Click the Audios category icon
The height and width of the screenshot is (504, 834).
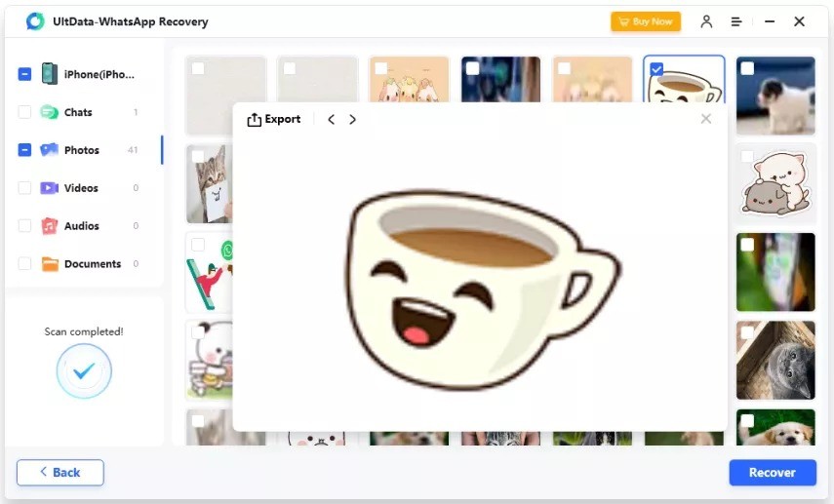[50, 226]
